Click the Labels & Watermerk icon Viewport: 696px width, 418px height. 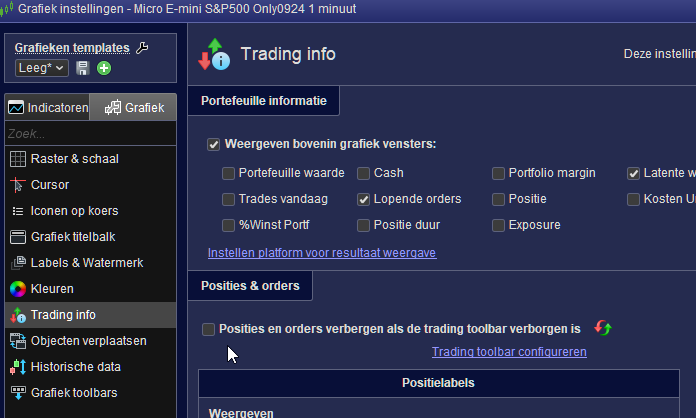[18, 263]
